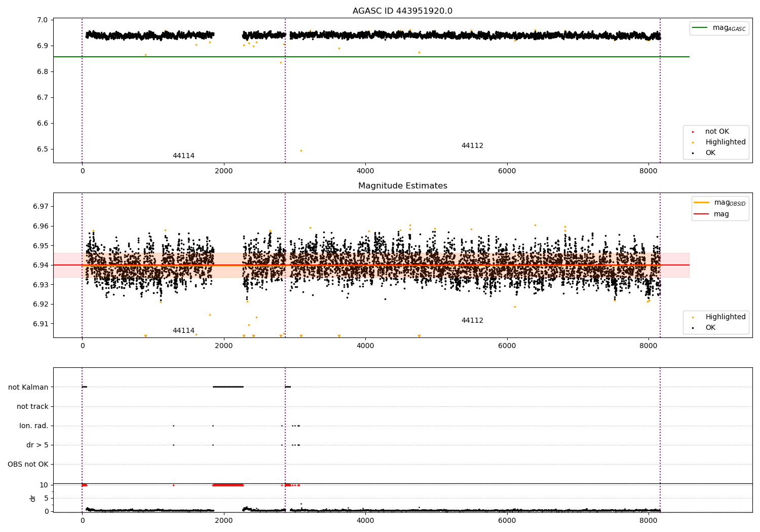Click the 6.9 y-axis tick label
This screenshot has height=532, width=760.
[x=43, y=46]
